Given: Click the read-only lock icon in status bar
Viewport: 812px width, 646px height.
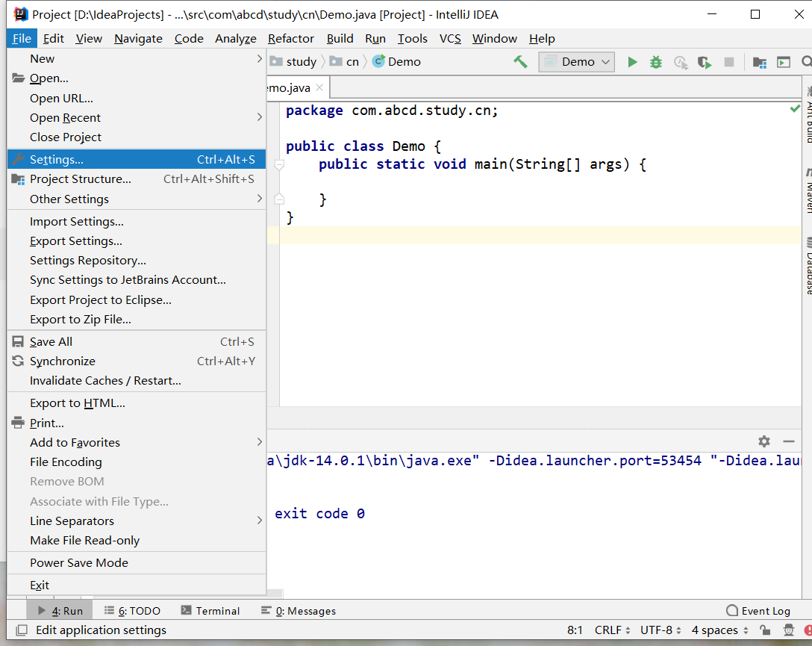Looking at the screenshot, I should coord(765,630).
